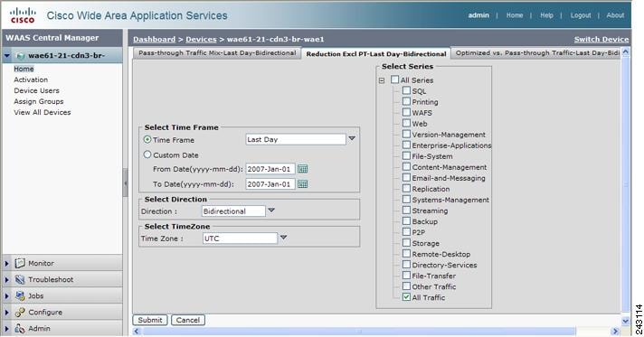Open Activation in the sidebar
This screenshot has height=337, width=644.
tap(31, 80)
